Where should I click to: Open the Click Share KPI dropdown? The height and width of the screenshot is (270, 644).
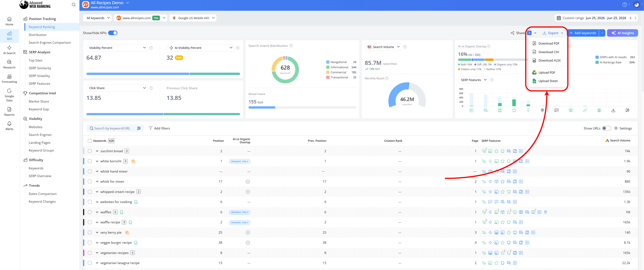[x=117, y=88]
